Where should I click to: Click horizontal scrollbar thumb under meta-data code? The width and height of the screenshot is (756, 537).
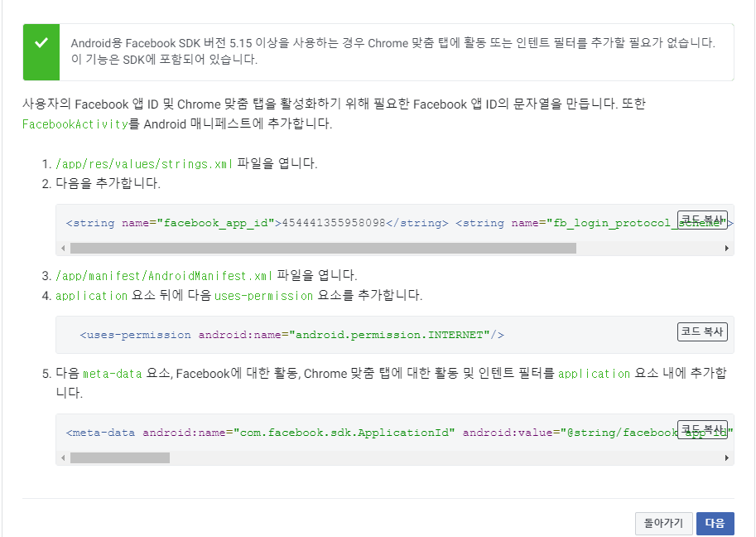coord(120,457)
